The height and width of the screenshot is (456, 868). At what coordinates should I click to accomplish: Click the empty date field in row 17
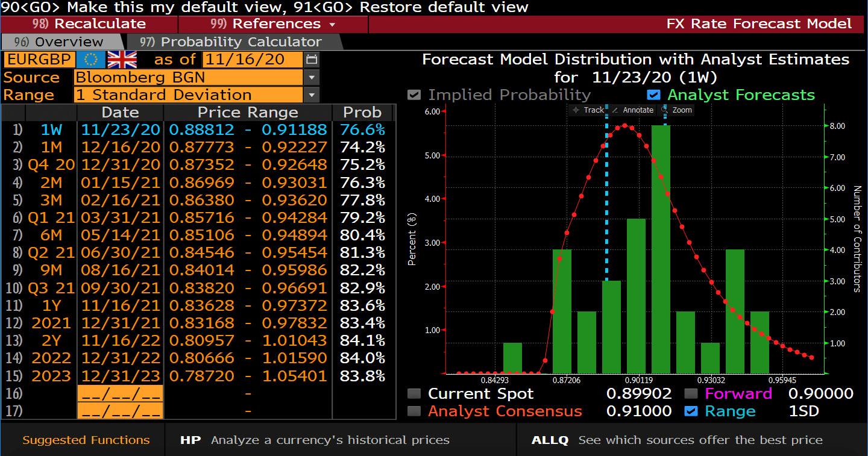pos(120,411)
